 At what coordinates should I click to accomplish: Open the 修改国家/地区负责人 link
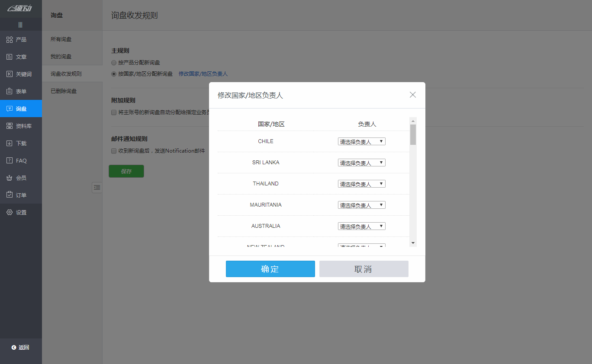(203, 73)
